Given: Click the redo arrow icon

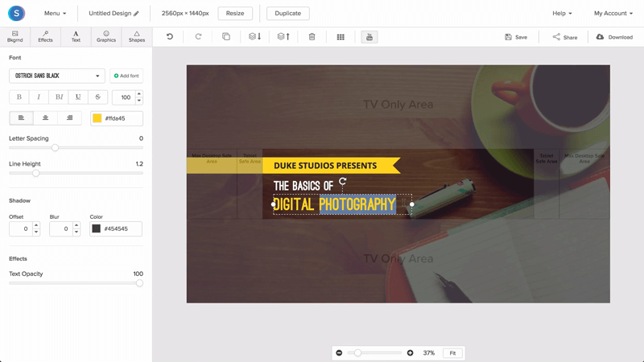Looking at the screenshot, I should [198, 36].
